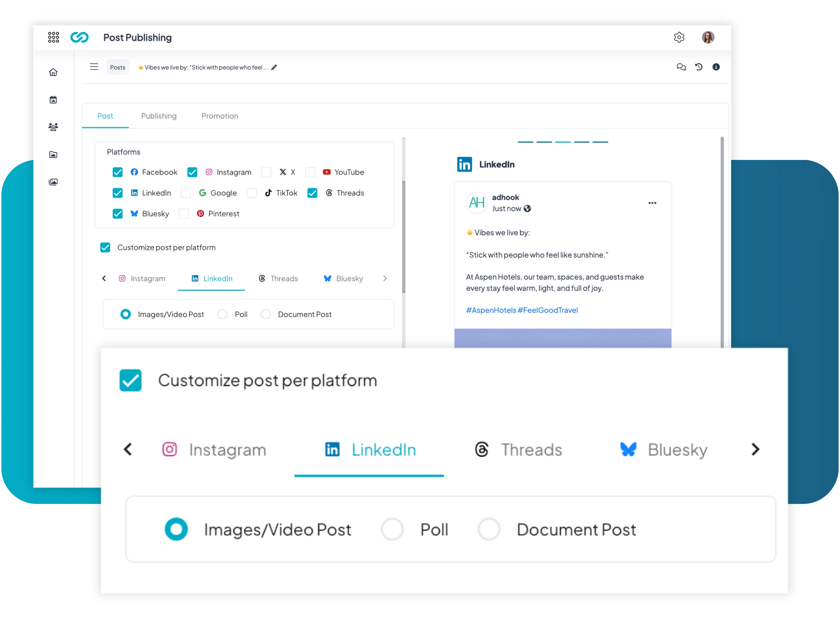This screenshot has height=630, width=840.
Task: Open the LinkedIn preview three-dots menu
Action: click(652, 203)
